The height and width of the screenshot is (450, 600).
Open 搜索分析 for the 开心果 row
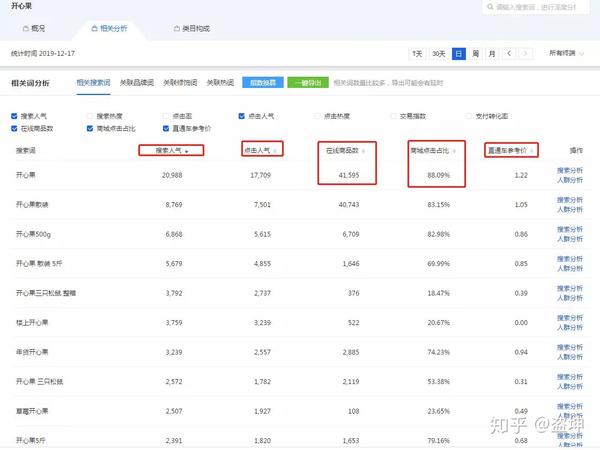point(570,170)
